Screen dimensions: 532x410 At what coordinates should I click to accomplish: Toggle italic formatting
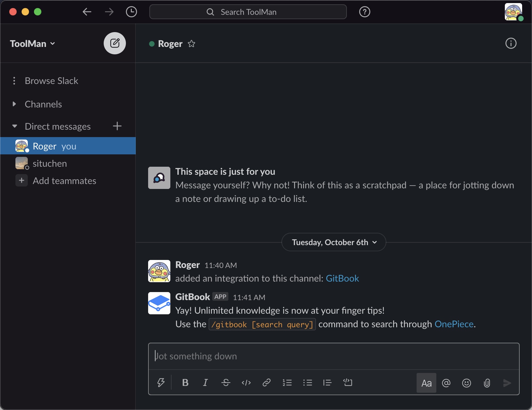(206, 383)
